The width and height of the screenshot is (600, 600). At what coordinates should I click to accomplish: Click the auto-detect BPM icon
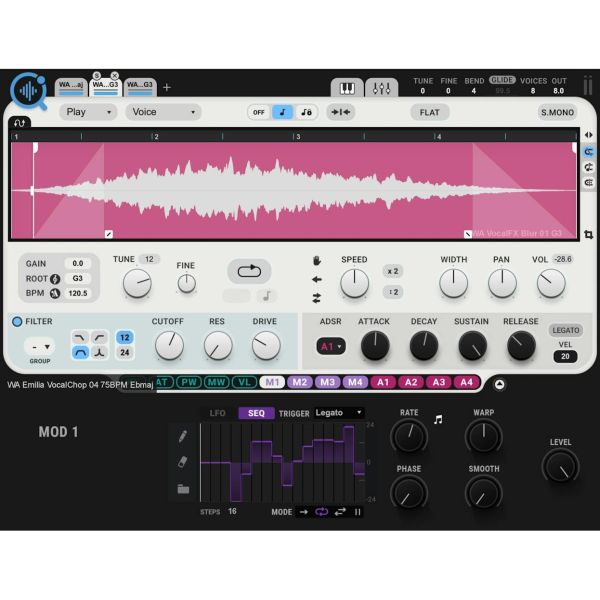(55, 293)
